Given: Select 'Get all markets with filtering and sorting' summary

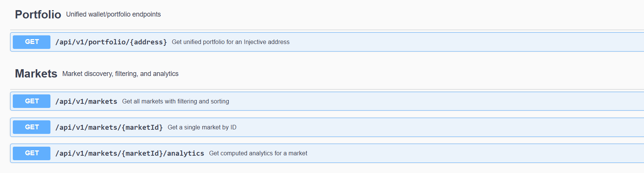Looking at the screenshot, I should coord(175,102).
